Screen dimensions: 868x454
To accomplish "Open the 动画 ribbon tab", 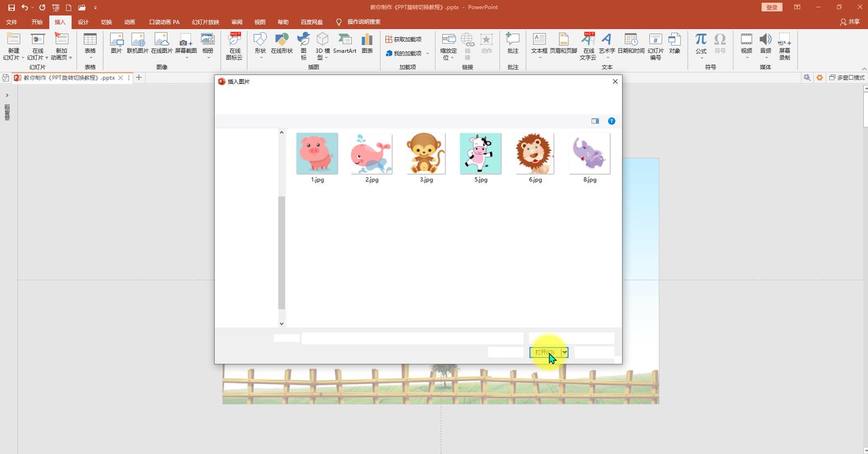I will (130, 22).
